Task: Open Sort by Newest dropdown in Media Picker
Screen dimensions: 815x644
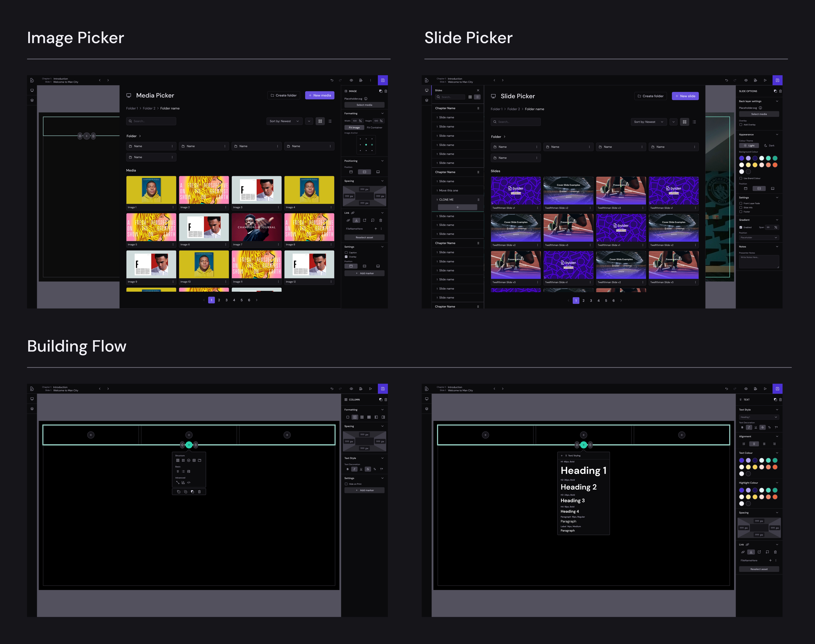Action: coord(284,121)
